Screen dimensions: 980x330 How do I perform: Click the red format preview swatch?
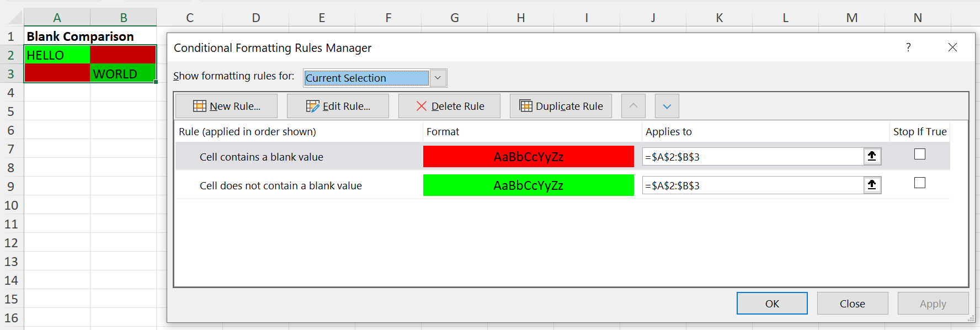(528, 157)
